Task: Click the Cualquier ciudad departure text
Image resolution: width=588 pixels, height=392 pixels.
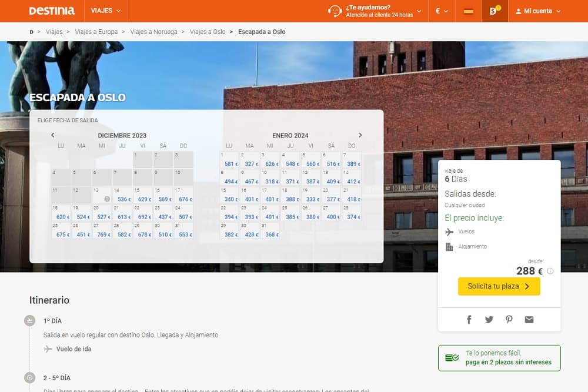Action: tap(465, 205)
